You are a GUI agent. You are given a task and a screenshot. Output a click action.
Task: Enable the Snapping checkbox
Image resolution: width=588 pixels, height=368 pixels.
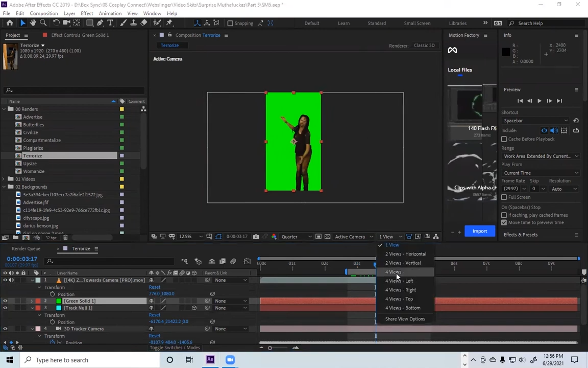230,23
